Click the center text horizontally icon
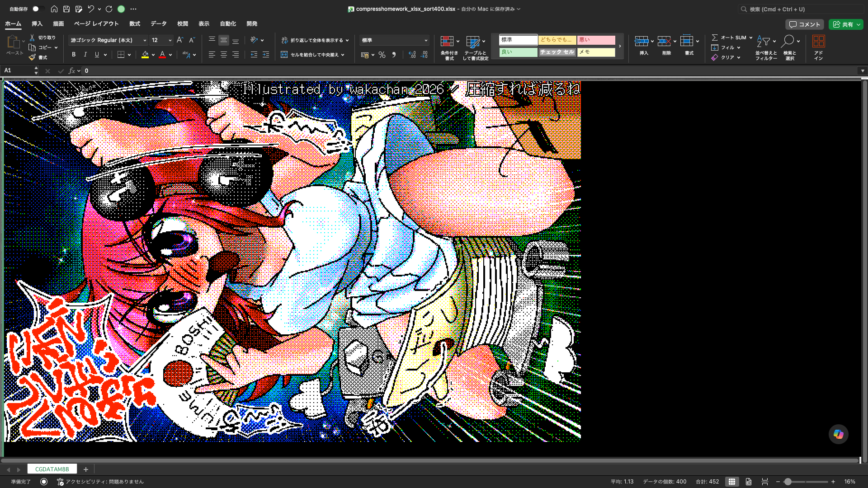The height and width of the screenshot is (488, 868). pyautogui.click(x=224, y=55)
